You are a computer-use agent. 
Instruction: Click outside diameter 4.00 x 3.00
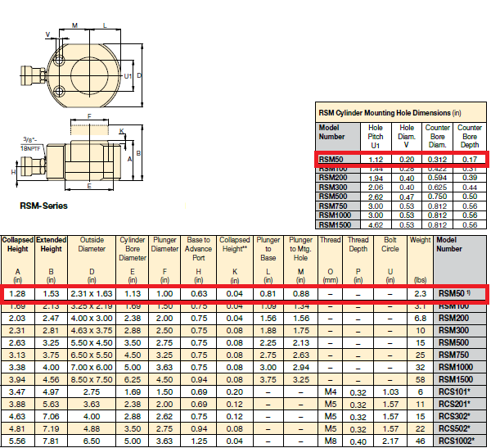[92, 319]
